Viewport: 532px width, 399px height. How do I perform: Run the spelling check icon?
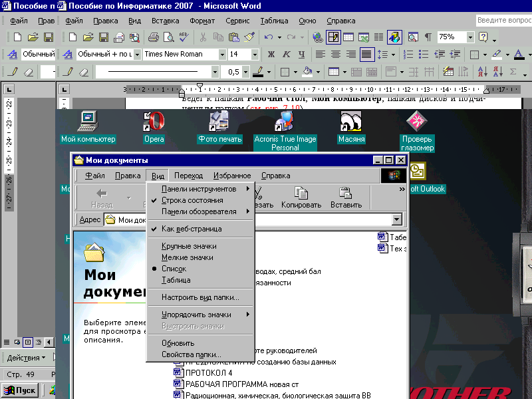click(x=184, y=37)
